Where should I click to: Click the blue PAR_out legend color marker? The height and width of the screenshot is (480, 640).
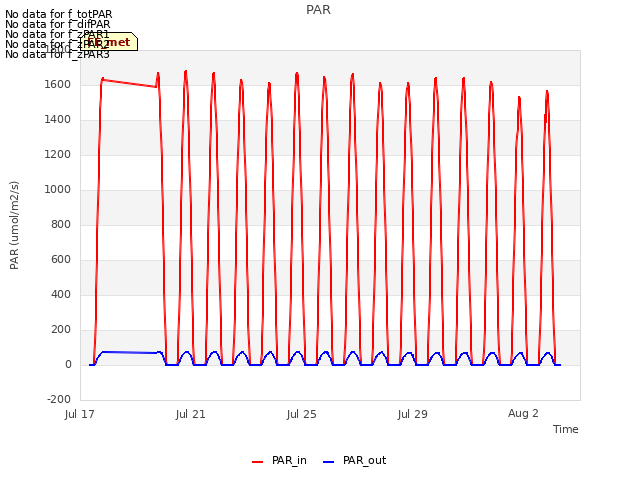point(329,462)
